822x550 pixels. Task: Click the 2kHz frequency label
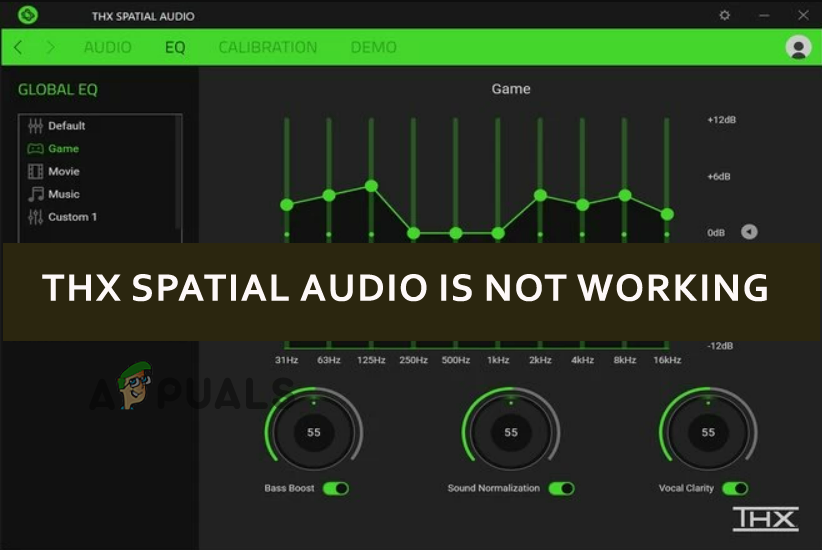[x=540, y=360]
